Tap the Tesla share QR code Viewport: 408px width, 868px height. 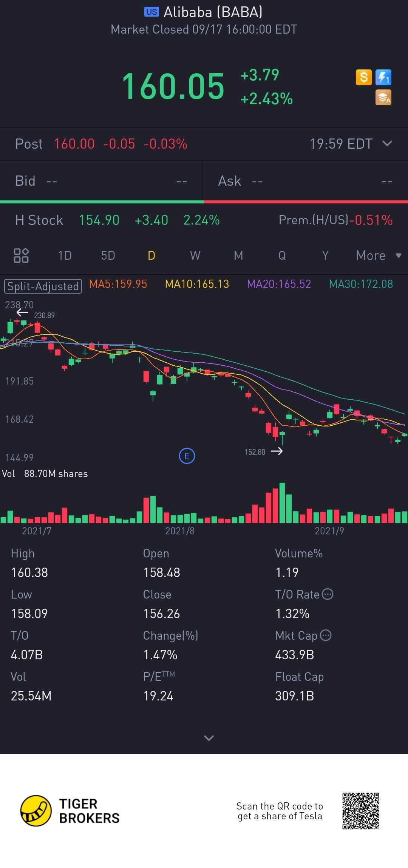click(361, 811)
